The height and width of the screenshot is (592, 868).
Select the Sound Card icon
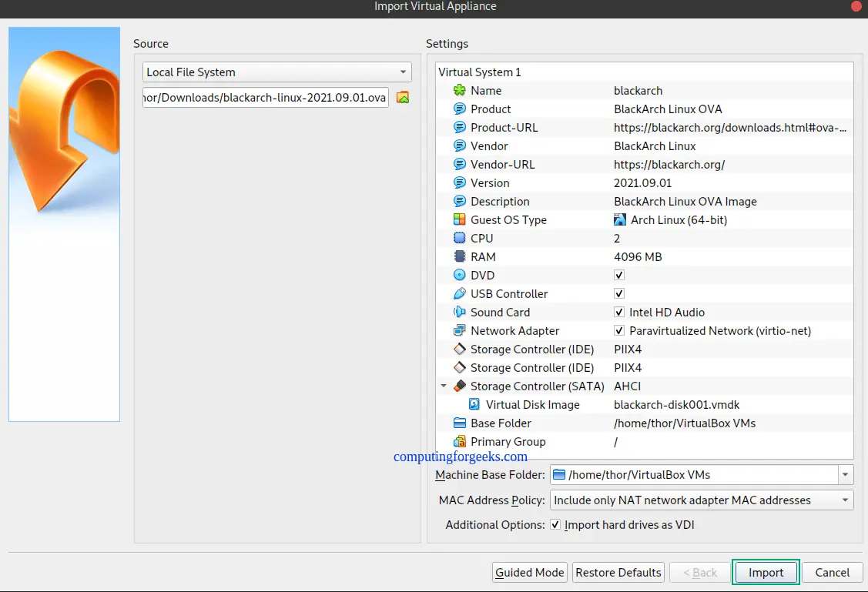460,312
